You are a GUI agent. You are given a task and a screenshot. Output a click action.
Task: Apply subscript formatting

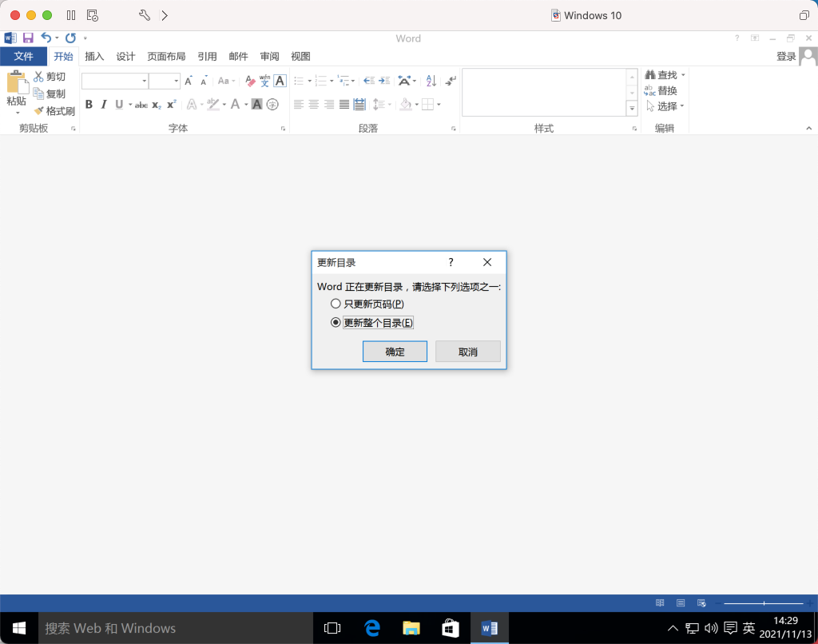point(158,104)
